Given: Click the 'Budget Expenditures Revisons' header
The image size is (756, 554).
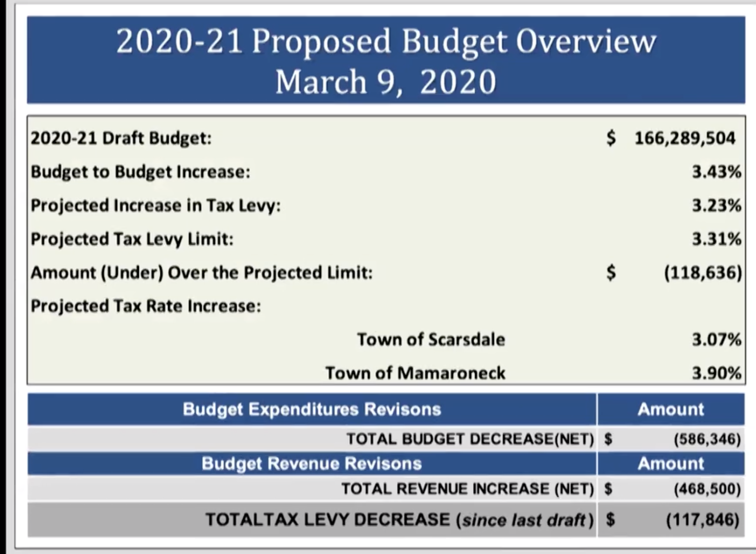Looking at the screenshot, I should pyautogui.click(x=312, y=409).
